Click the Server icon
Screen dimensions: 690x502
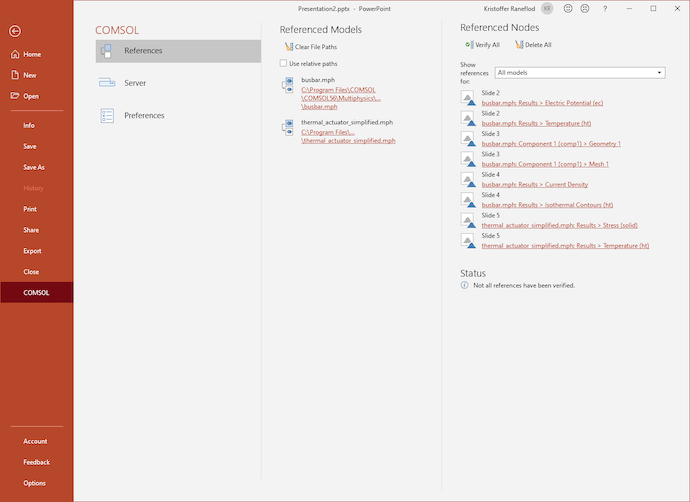(x=107, y=83)
